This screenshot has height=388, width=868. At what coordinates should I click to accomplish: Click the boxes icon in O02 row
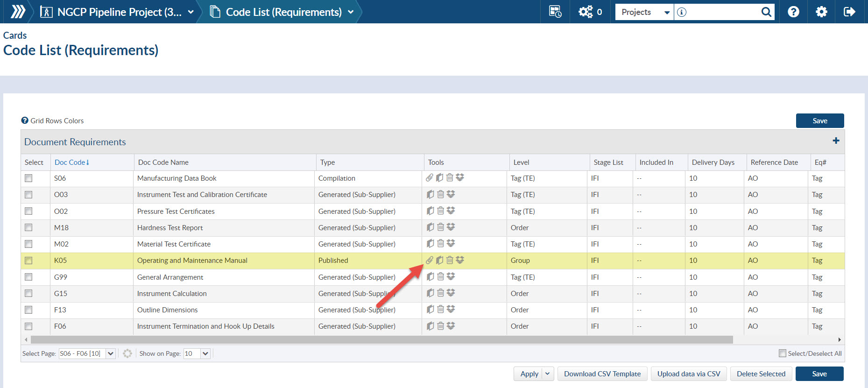[451, 211]
